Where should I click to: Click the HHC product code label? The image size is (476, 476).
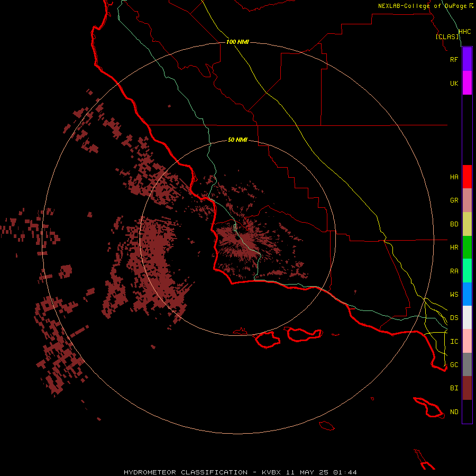tap(464, 32)
